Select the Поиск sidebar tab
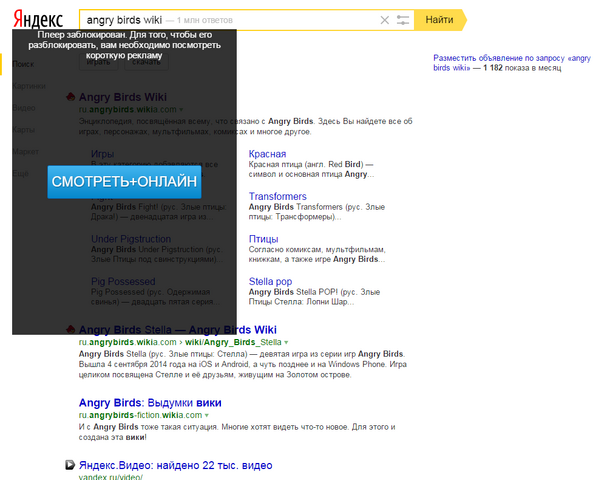The image size is (610, 480). pos(23,64)
